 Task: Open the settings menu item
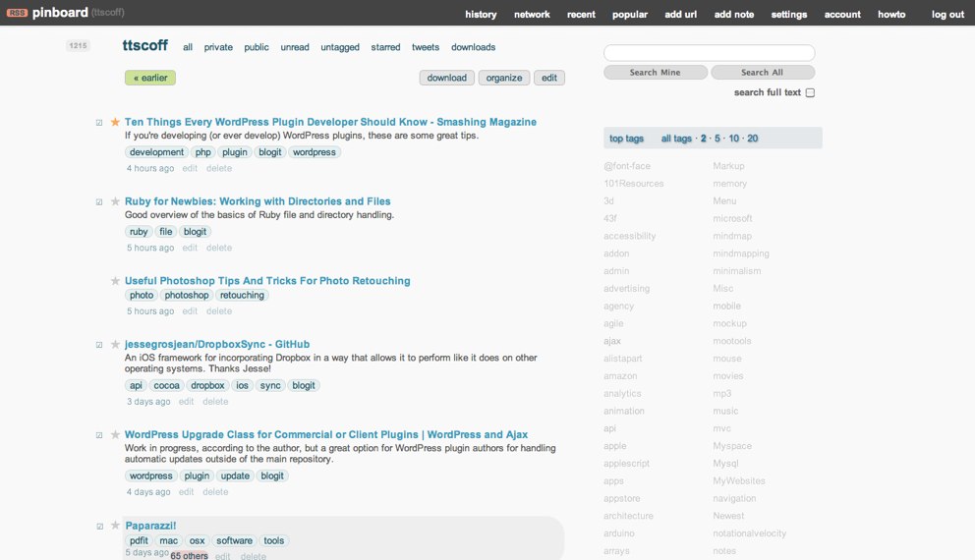click(788, 15)
